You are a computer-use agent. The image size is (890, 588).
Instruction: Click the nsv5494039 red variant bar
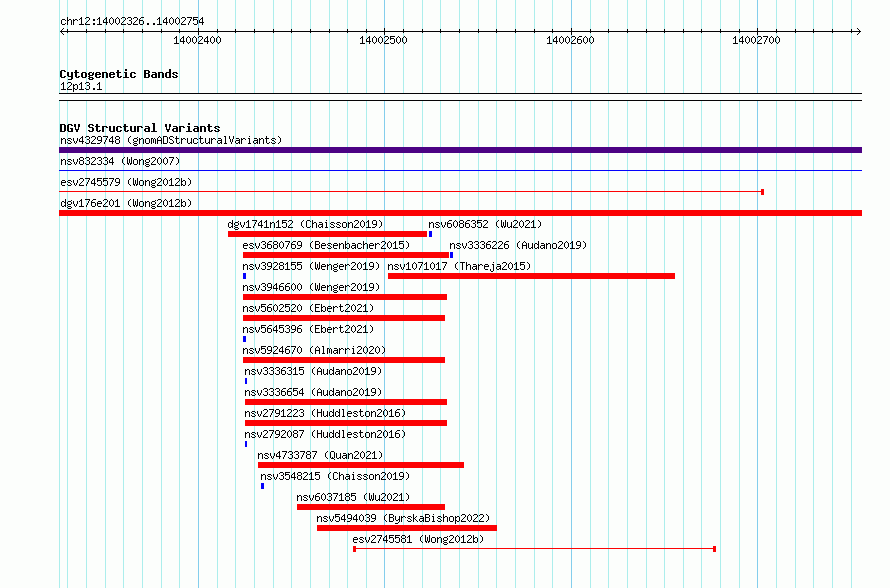[407, 528]
